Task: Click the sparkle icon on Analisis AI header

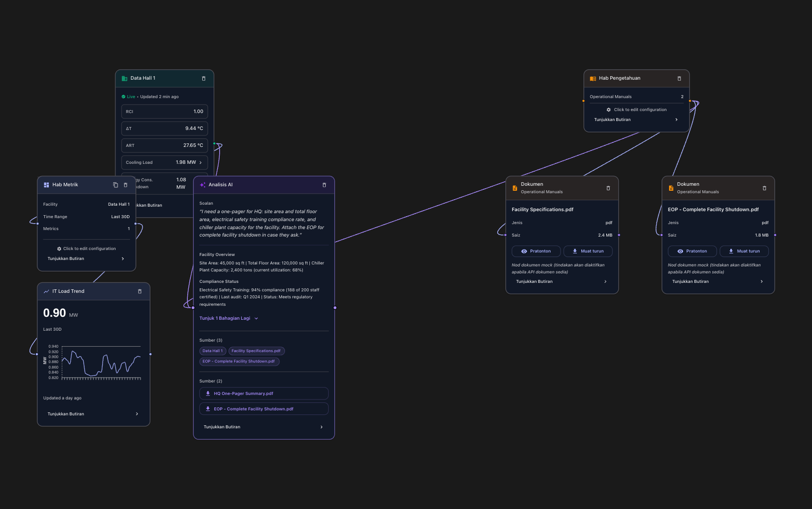Action: point(202,184)
